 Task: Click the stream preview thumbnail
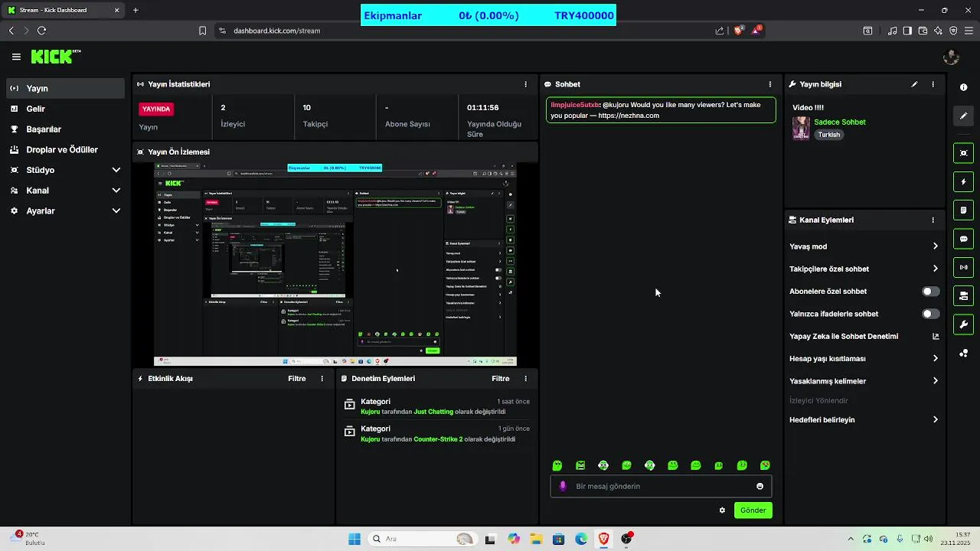click(x=335, y=265)
